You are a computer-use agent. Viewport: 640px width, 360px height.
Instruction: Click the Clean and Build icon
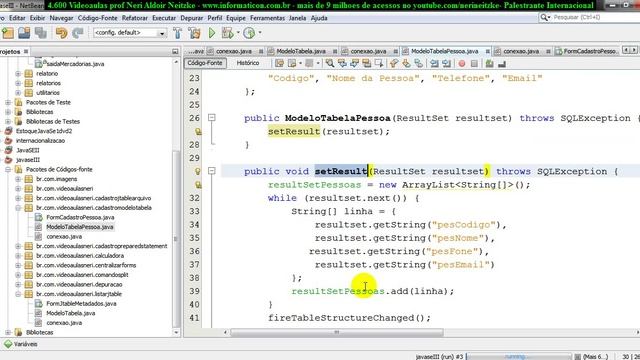coord(195,33)
